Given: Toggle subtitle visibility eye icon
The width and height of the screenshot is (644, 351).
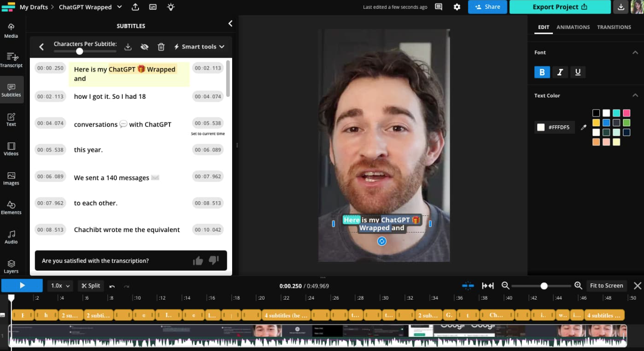Looking at the screenshot, I should pos(144,47).
